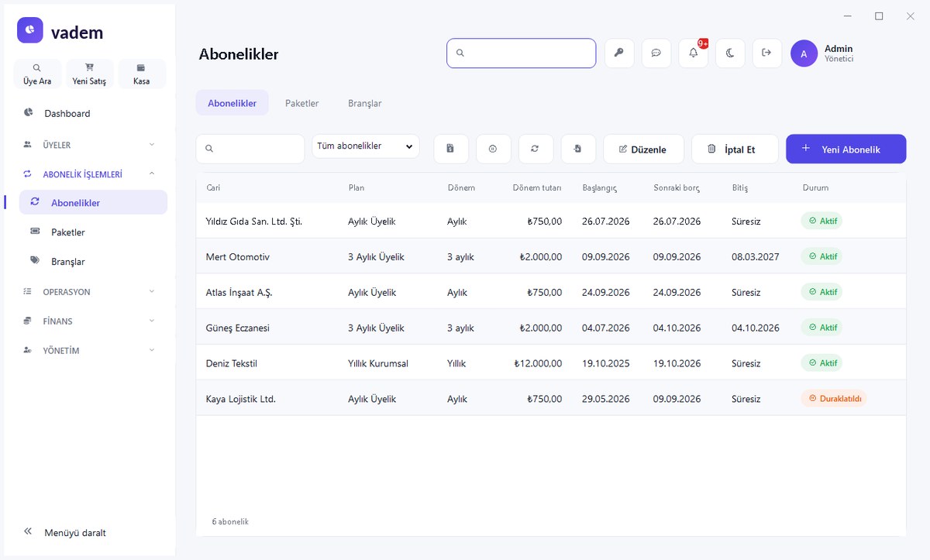Click the logout icon
The image size is (930, 560).
pyautogui.click(x=767, y=53)
